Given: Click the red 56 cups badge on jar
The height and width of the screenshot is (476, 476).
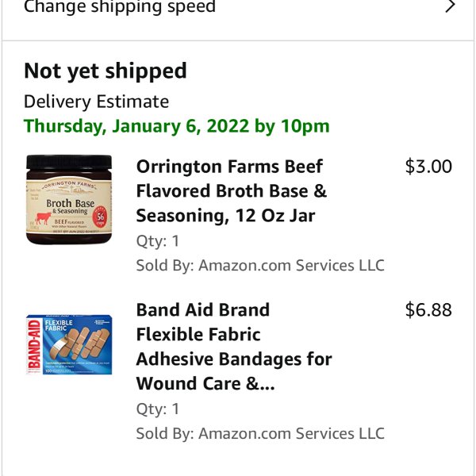Looking at the screenshot, I should click(x=100, y=217).
